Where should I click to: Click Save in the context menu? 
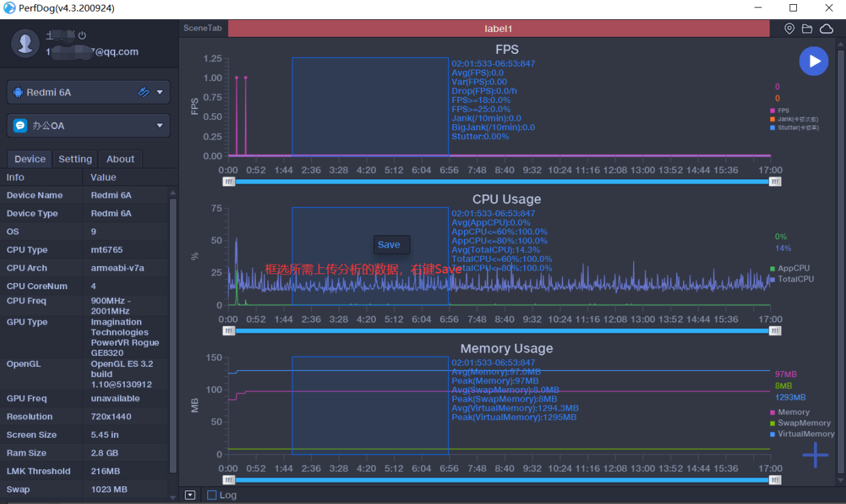[x=389, y=245]
